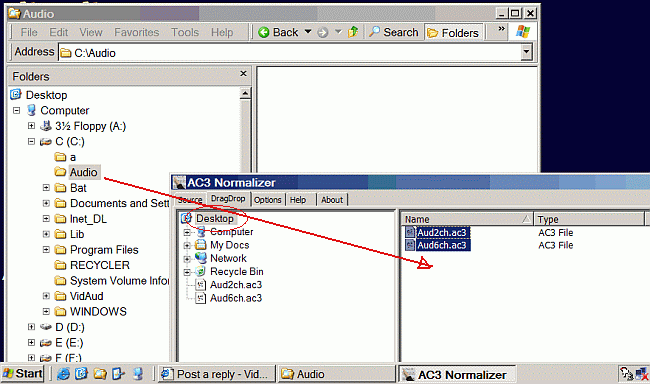This screenshot has height=384, width=650.
Task: Click the Recycle Bin icon
Action: (201, 271)
